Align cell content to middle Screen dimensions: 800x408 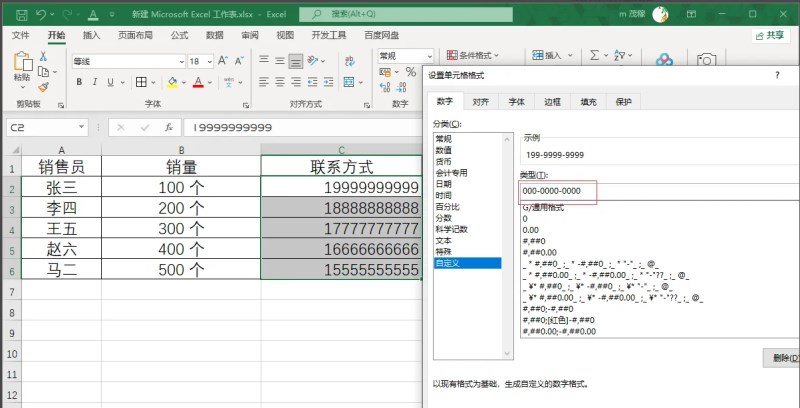coord(280,61)
